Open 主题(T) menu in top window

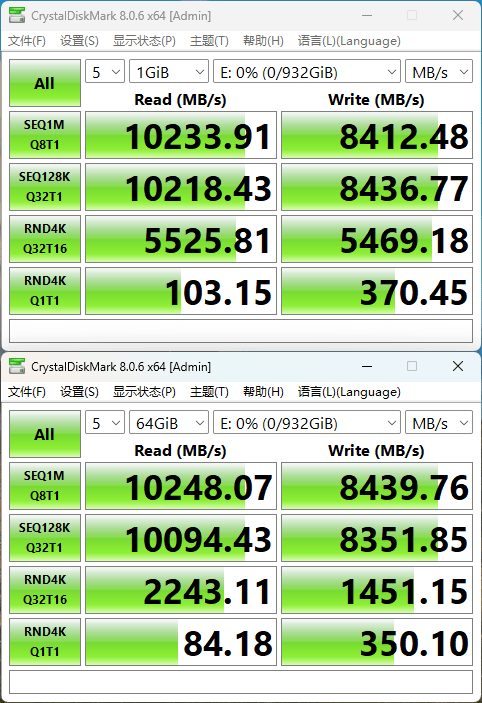pyautogui.click(x=209, y=41)
